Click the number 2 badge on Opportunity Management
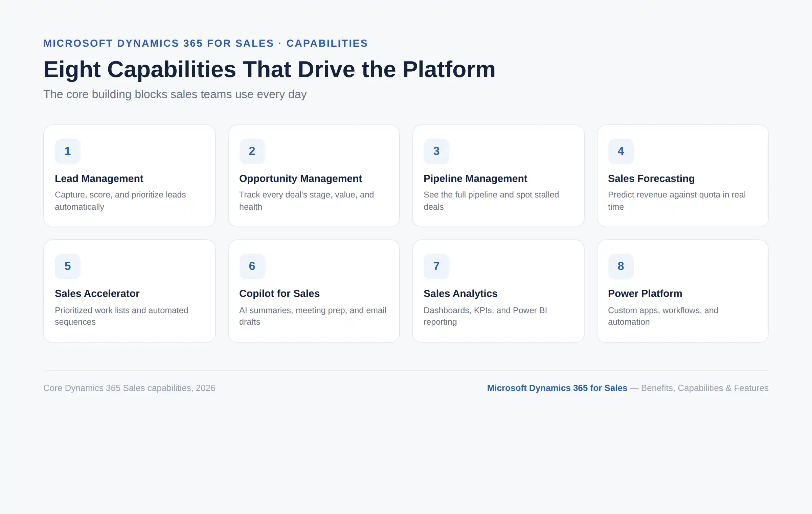The image size is (812, 514). pyautogui.click(x=252, y=151)
